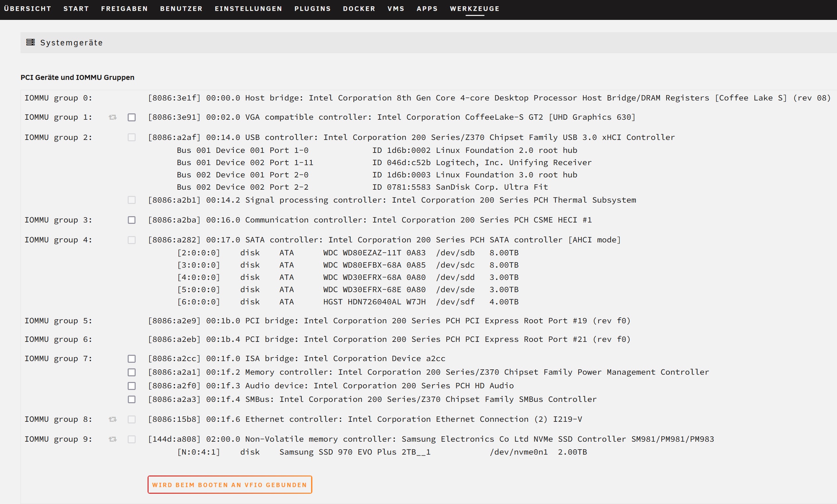
Task: Click the /dev/sde WD30EFRX-68E disk row
Action: click(x=348, y=289)
